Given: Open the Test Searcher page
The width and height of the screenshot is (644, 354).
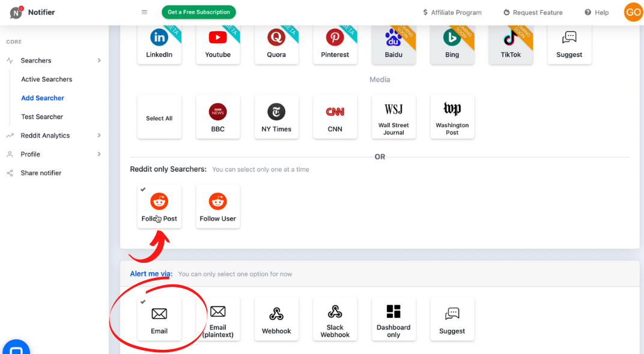Looking at the screenshot, I should coord(42,117).
